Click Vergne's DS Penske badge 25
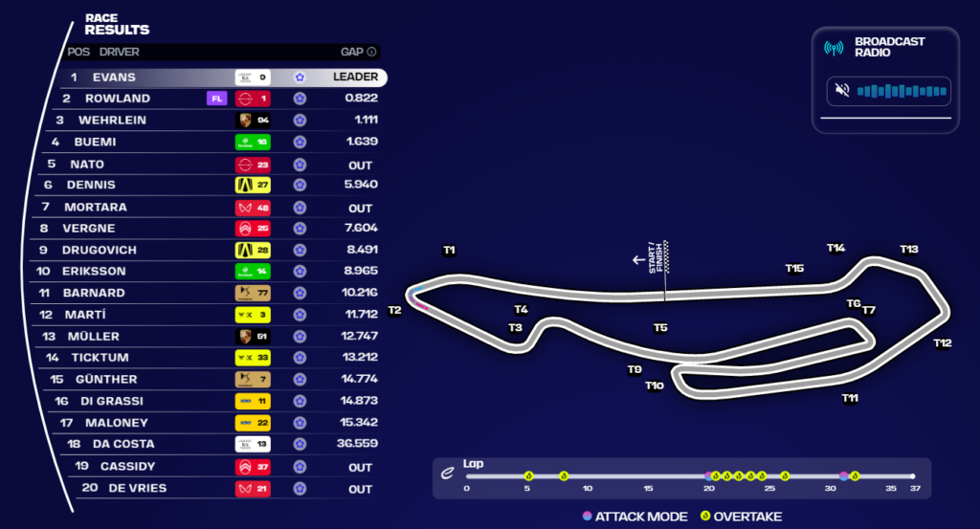 point(253,229)
